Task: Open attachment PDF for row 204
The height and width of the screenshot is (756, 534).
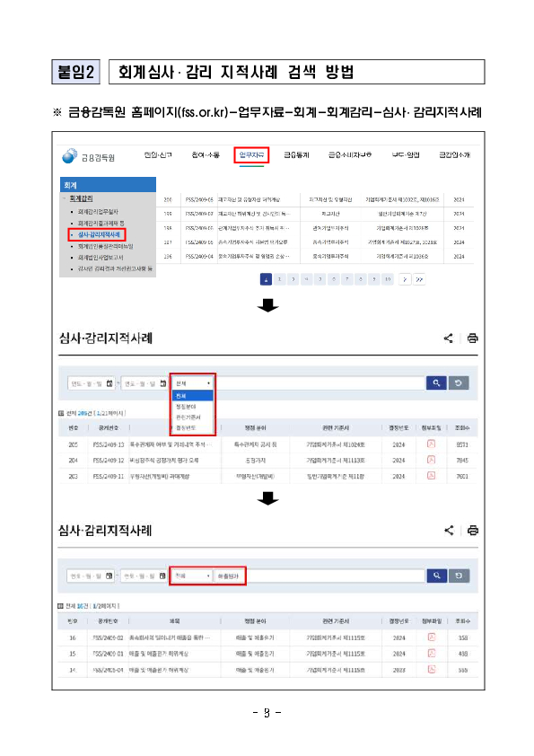Action: [x=431, y=460]
